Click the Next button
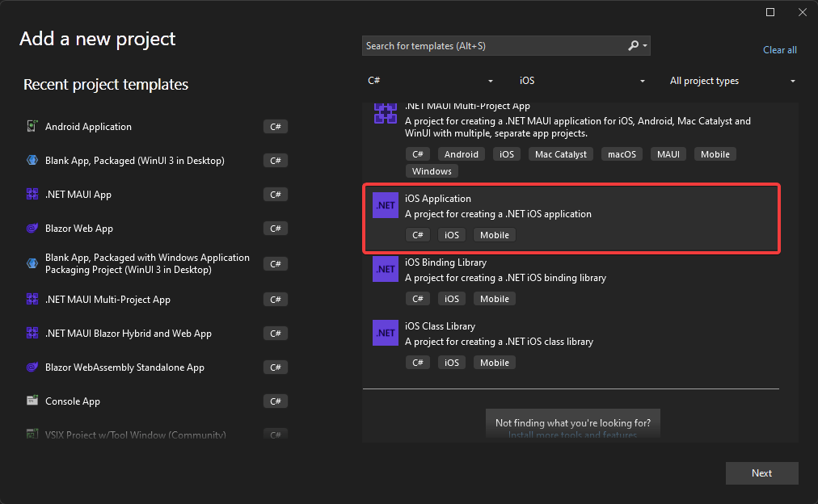The height and width of the screenshot is (504, 818). click(x=761, y=473)
